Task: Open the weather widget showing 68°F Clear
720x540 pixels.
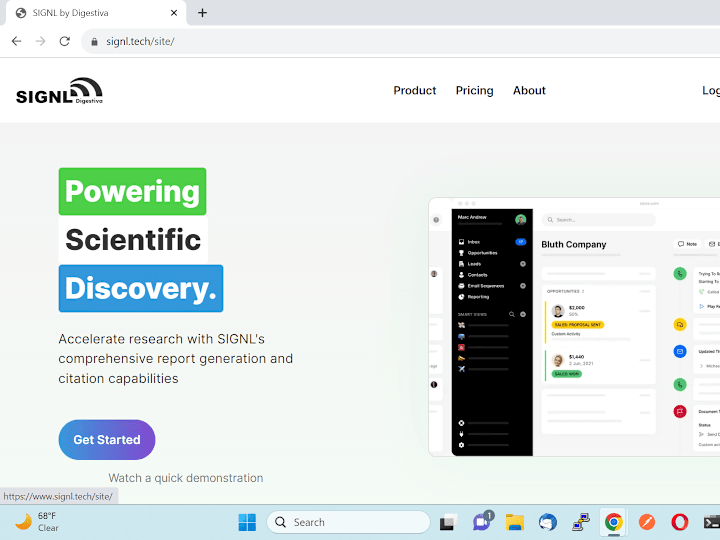Action: (x=37, y=522)
